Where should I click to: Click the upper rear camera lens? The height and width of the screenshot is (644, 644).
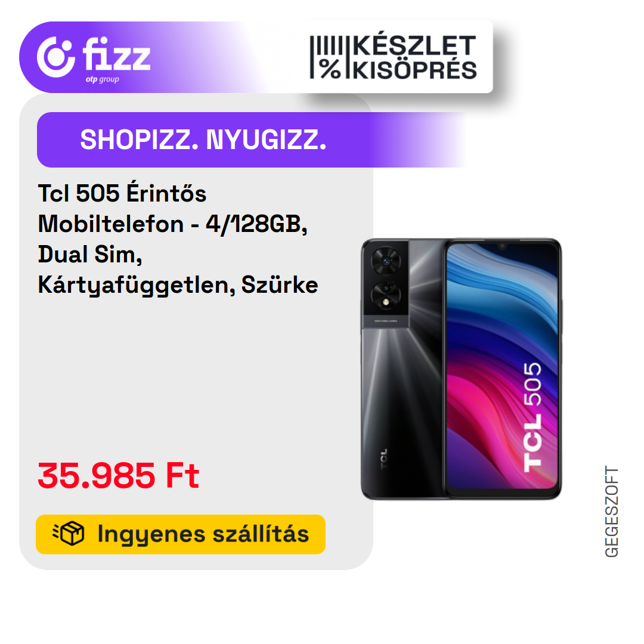coord(386,261)
